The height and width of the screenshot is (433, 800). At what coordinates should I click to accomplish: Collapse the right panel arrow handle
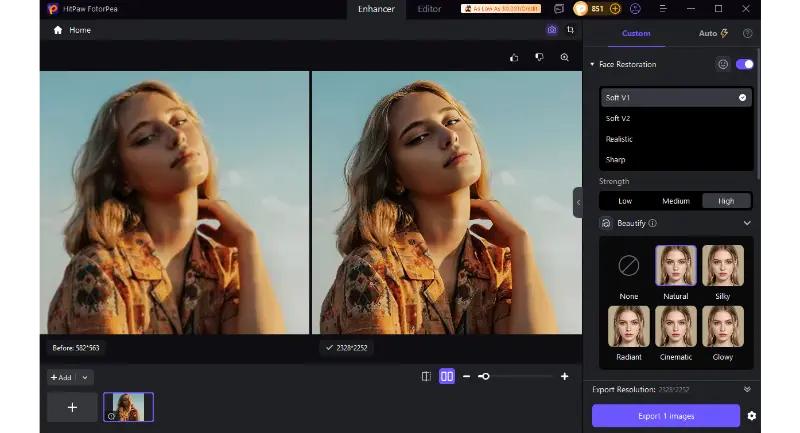[578, 202]
